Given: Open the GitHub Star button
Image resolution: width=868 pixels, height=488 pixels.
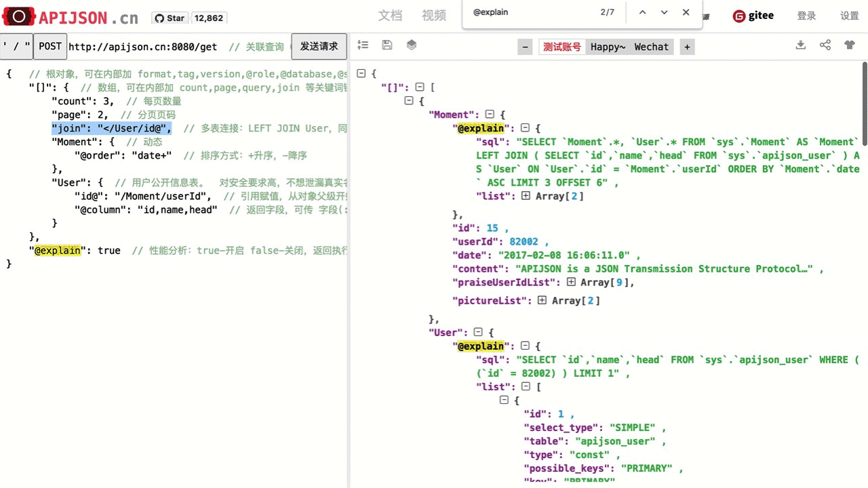Looking at the screenshot, I should click(x=169, y=18).
